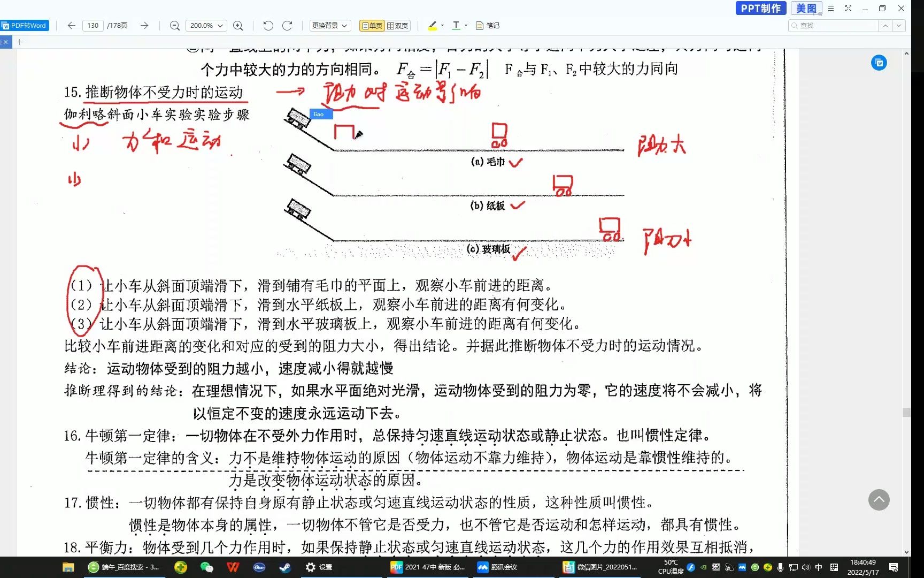
Task: Expand text underline options arrow
Action: coord(466,26)
